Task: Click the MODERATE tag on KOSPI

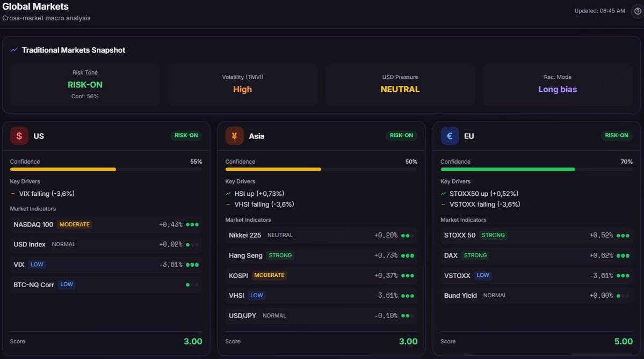Action: (269, 275)
